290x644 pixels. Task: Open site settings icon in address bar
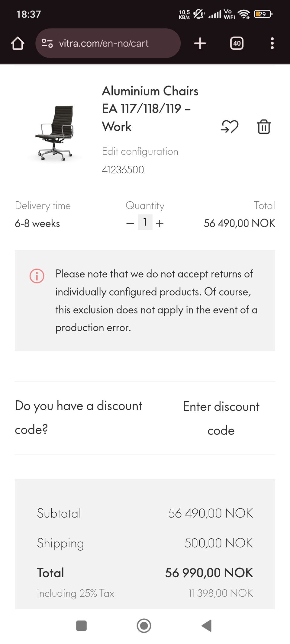point(47,43)
